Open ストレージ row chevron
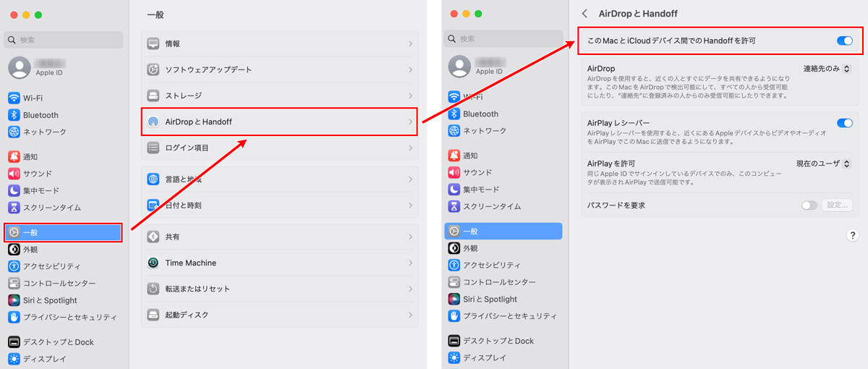The width and height of the screenshot is (868, 369). [410, 96]
